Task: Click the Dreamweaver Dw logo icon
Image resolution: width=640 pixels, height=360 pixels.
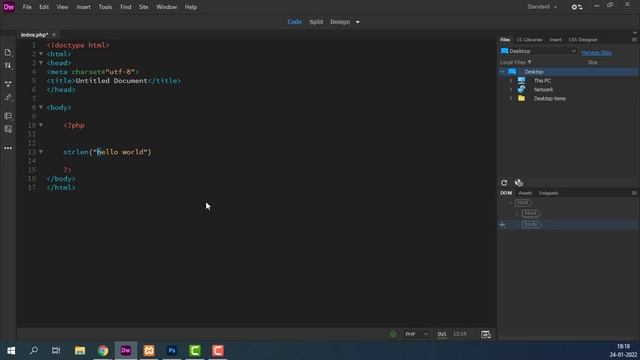Action: [x=9, y=7]
